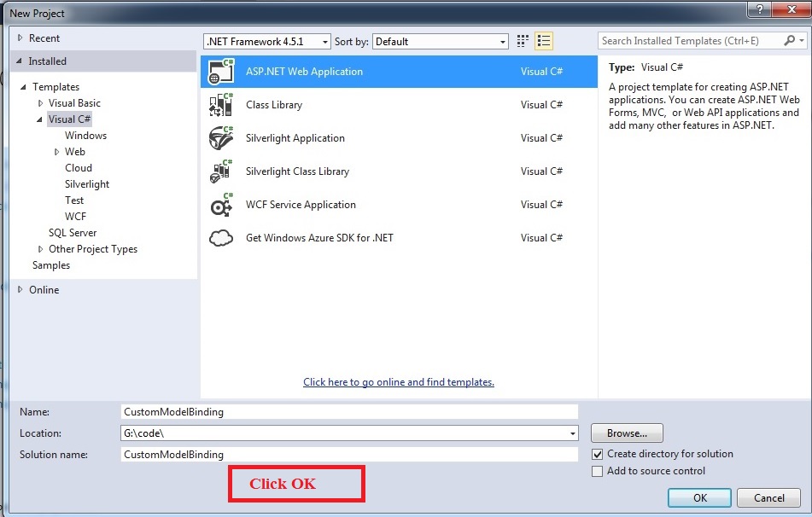Image resolution: width=812 pixels, height=517 pixels.
Task: Click the OK button
Action: coord(699,498)
